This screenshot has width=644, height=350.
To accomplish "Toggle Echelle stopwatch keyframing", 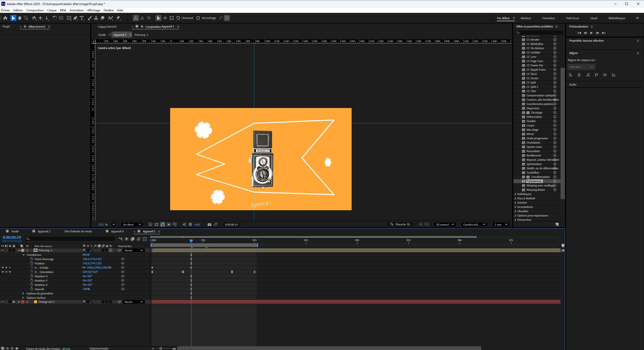I will click(x=32, y=267).
